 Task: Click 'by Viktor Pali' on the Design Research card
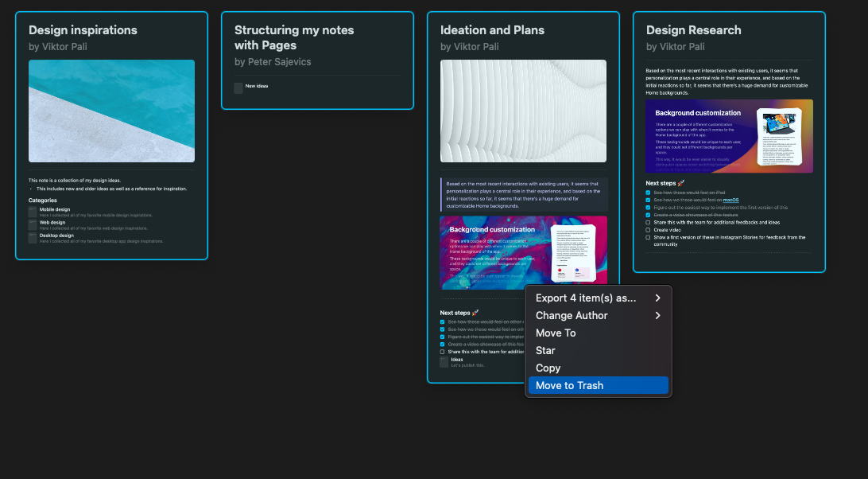point(676,47)
